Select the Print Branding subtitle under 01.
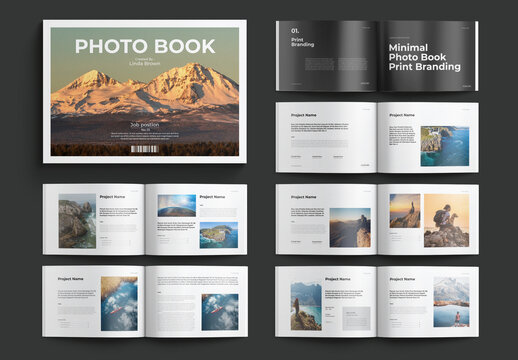 point(302,42)
